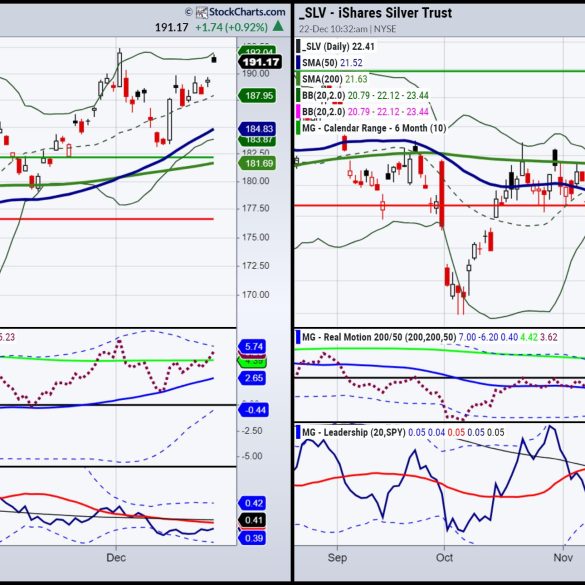
Task: Click the 2.65 blue indicator tag
Action: (x=252, y=378)
